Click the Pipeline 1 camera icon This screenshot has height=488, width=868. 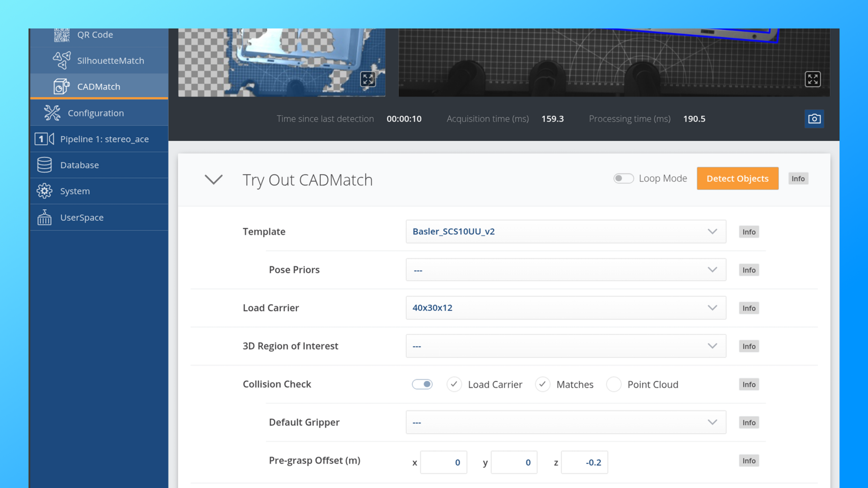point(44,139)
